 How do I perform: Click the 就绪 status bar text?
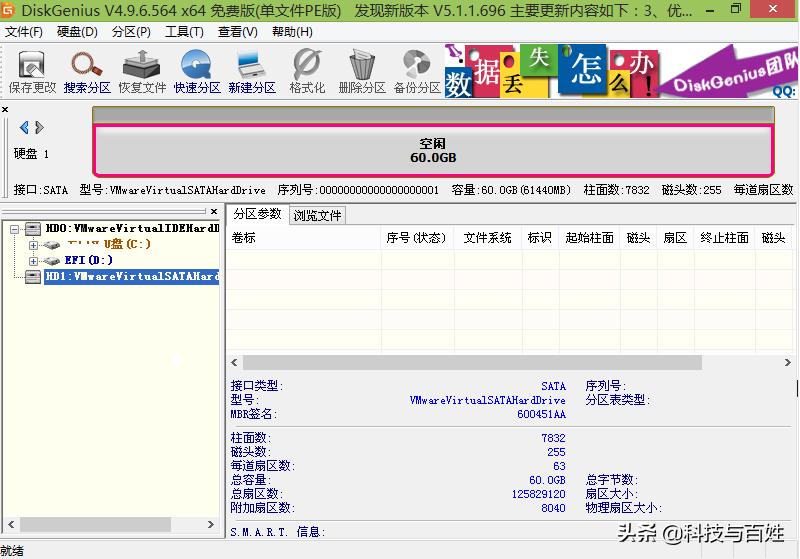pyautogui.click(x=12, y=551)
